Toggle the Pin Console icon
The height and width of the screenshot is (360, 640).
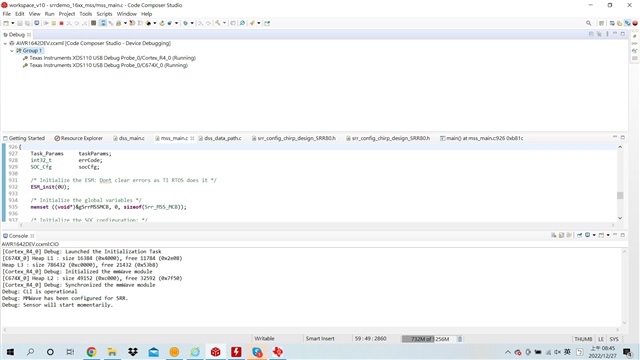pyautogui.click(x=579, y=236)
